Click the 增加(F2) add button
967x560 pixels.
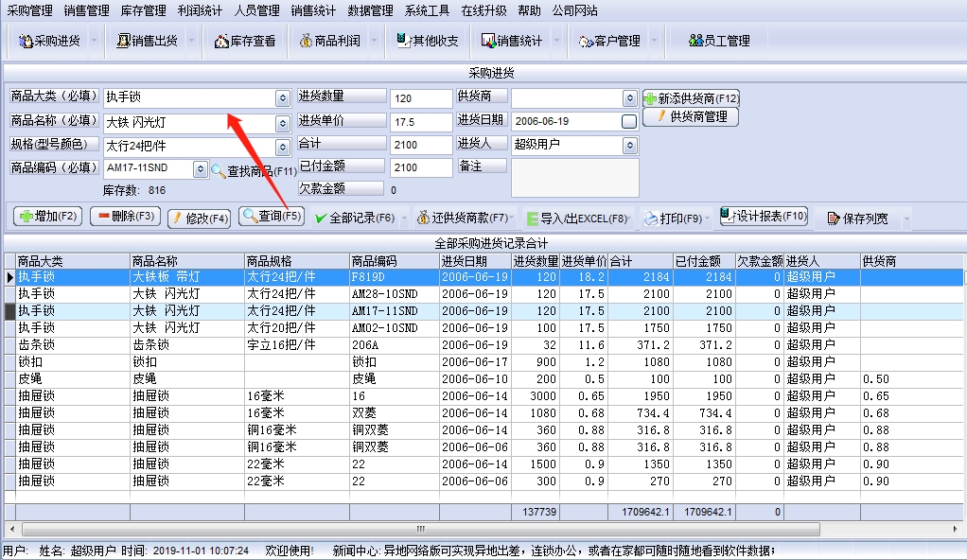[47, 217]
